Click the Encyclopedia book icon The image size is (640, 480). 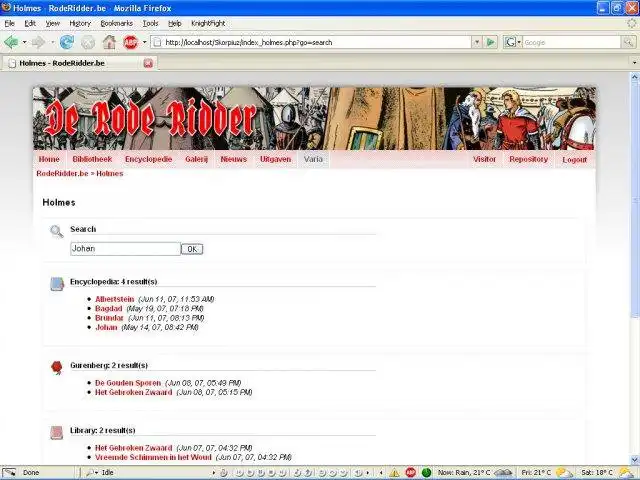pyautogui.click(x=57, y=284)
